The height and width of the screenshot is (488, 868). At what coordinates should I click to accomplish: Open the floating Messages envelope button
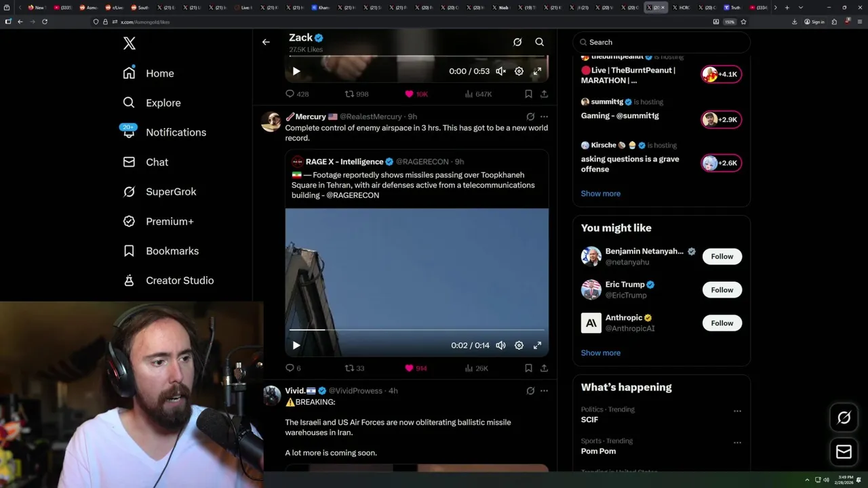844,451
